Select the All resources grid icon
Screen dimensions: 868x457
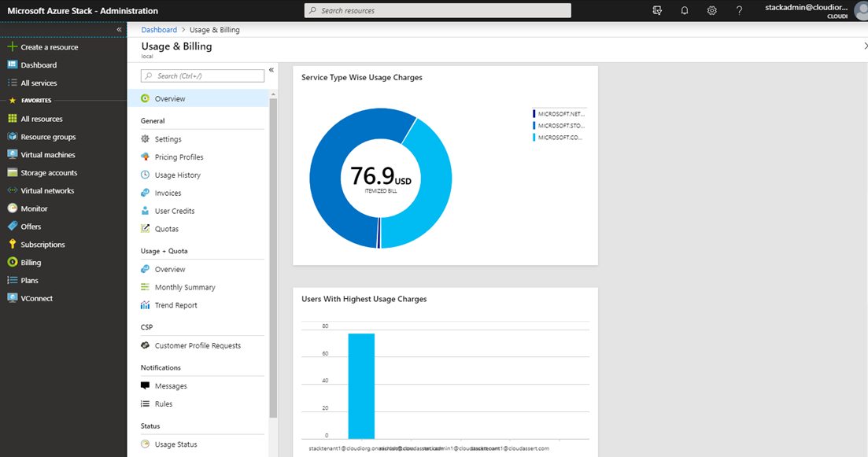pyautogui.click(x=12, y=119)
